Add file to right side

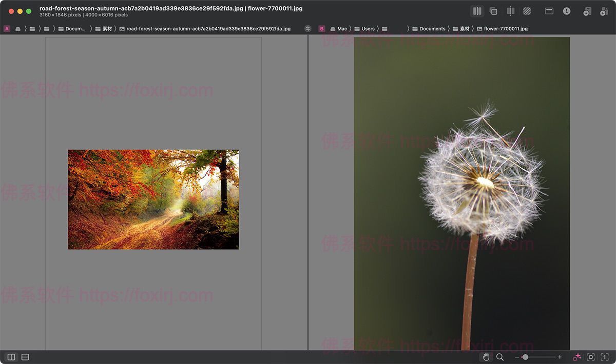click(x=604, y=11)
